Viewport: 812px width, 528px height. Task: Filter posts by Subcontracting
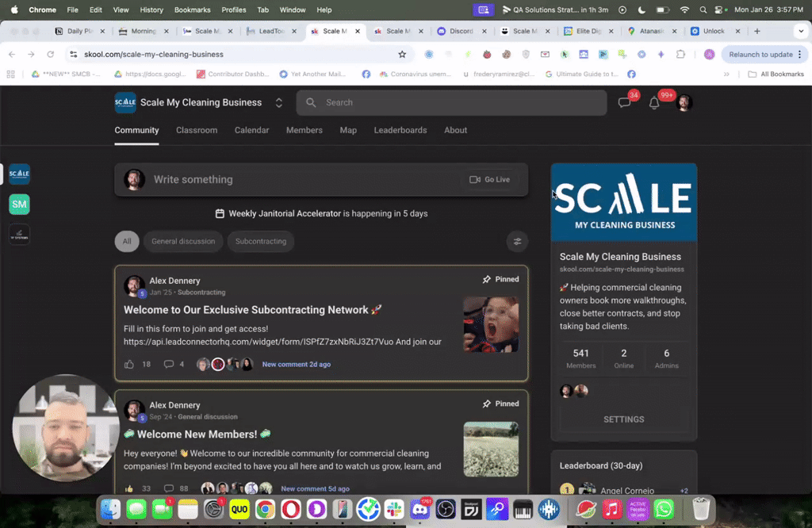pyautogui.click(x=260, y=241)
